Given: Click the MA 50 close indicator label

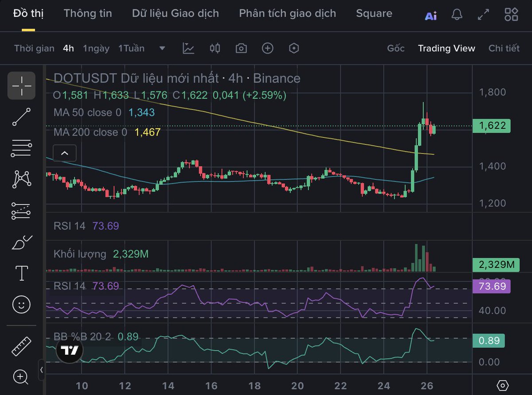Looking at the screenshot, I should (87, 112).
